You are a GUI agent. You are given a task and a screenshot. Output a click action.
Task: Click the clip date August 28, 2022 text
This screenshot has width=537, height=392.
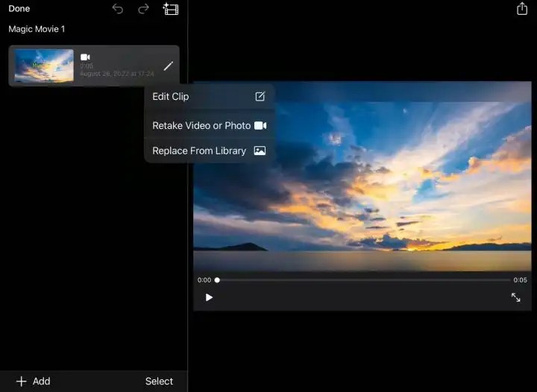pos(117,74)
